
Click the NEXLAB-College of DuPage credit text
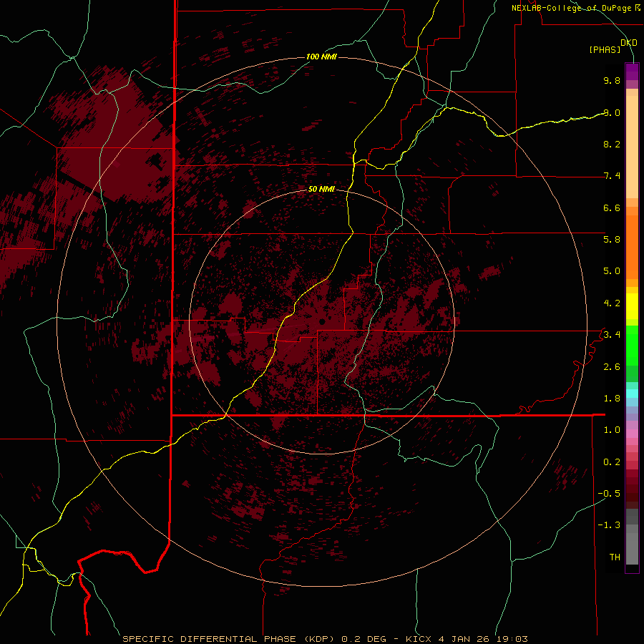pos(572,8)
